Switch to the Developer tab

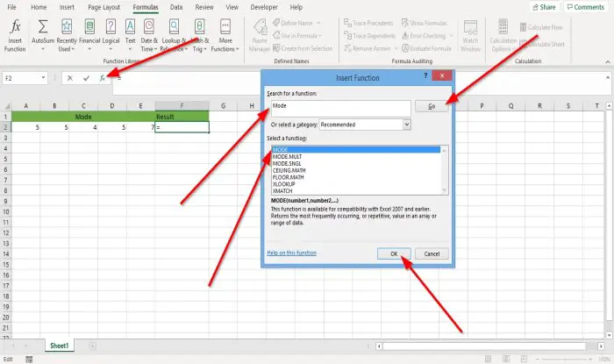pos(264,7)
